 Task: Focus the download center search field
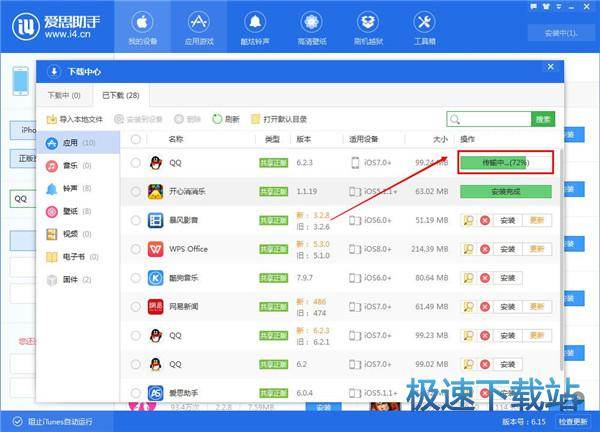489,119
